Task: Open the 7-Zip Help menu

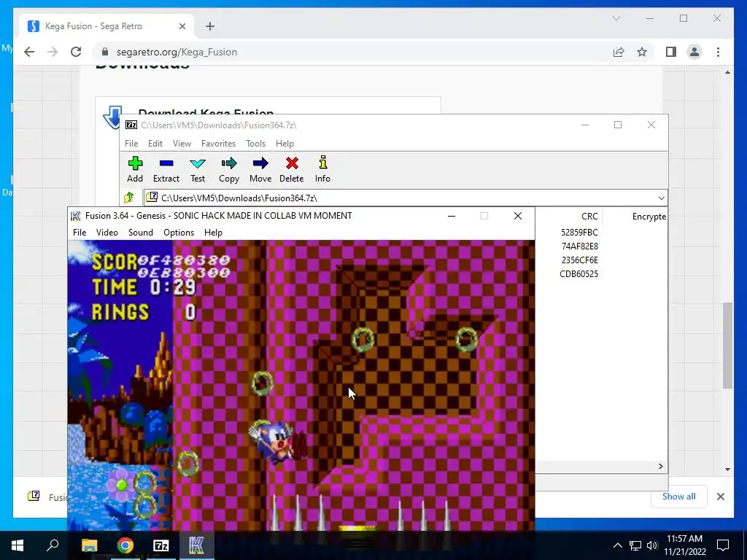Action: (x=285, y=144)
